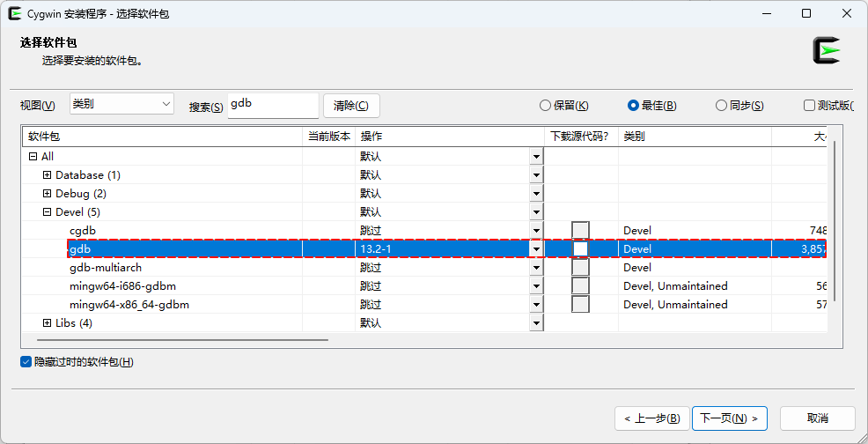Open the action dropdown for the All row
This screenshot has height=444, width=868.
point(536,157)
